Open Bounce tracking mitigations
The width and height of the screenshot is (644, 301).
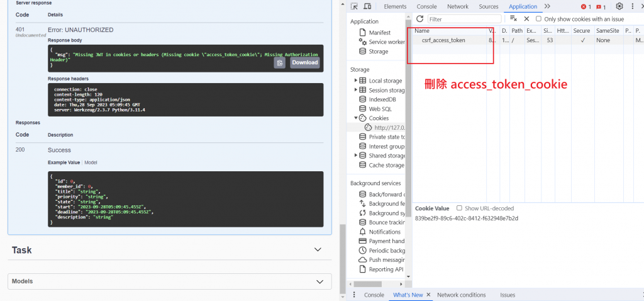tap(382, 222)
